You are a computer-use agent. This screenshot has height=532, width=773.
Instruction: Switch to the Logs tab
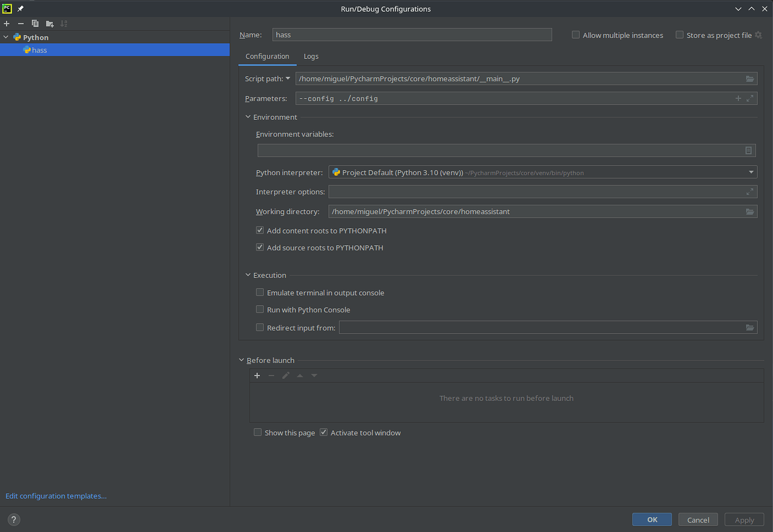311,56
